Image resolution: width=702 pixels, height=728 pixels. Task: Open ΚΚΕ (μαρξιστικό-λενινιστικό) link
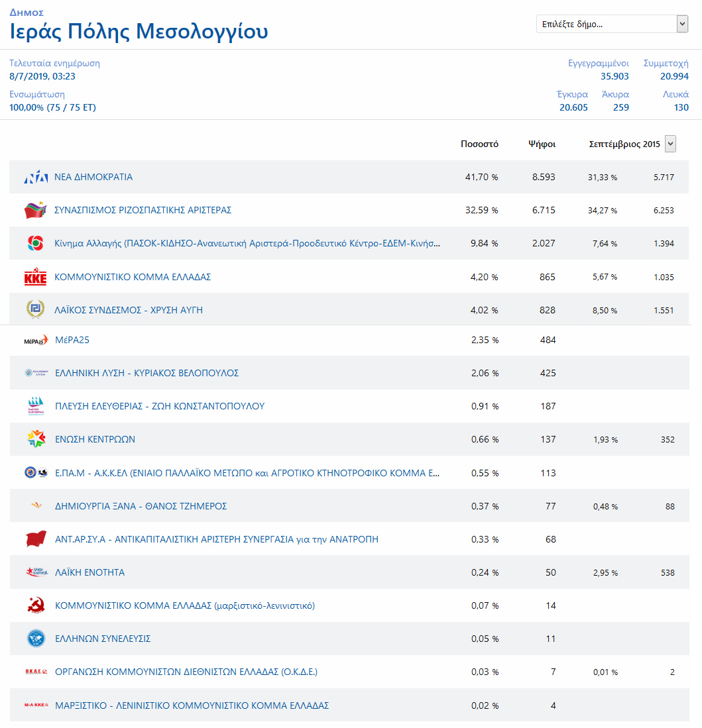coord(185,605)
